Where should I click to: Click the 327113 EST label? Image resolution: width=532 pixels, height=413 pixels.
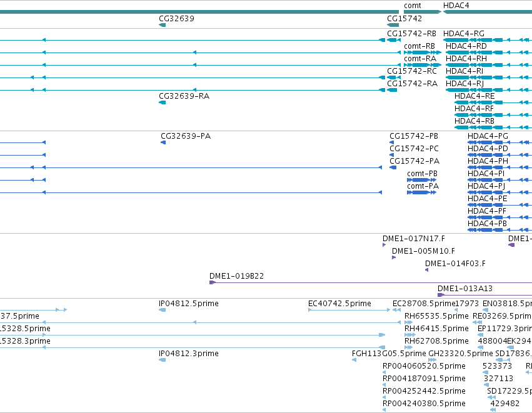[x=498, y=379]
